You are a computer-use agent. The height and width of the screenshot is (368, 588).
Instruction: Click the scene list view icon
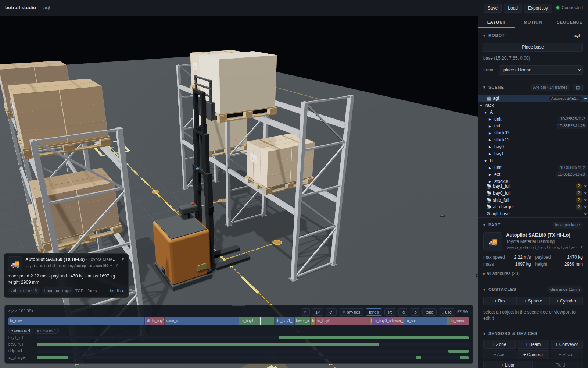pos(578,88)
